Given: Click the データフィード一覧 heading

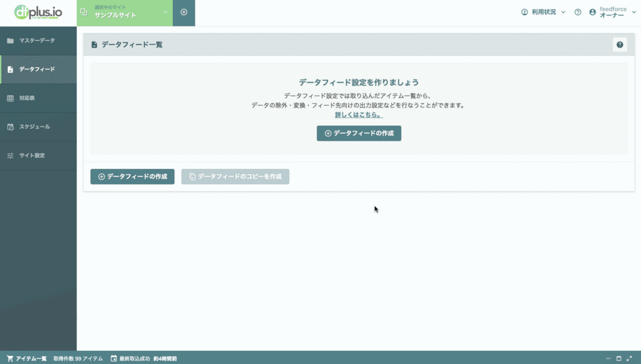Looking at the screenshot, I should (131, 44).
